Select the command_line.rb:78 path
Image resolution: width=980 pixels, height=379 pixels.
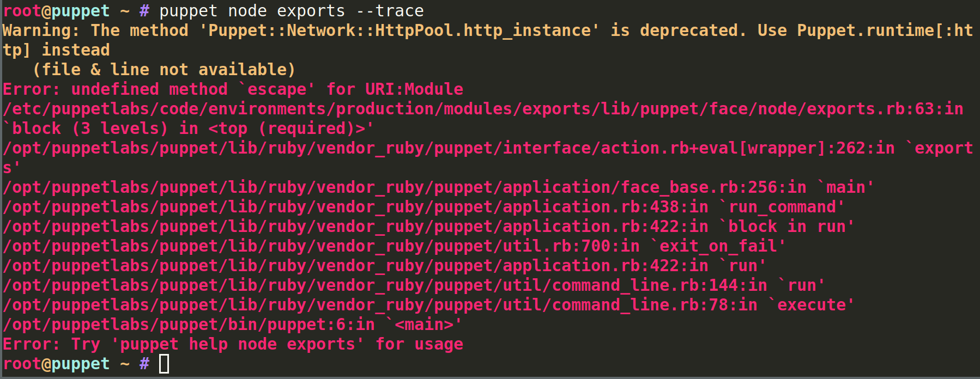365,305
